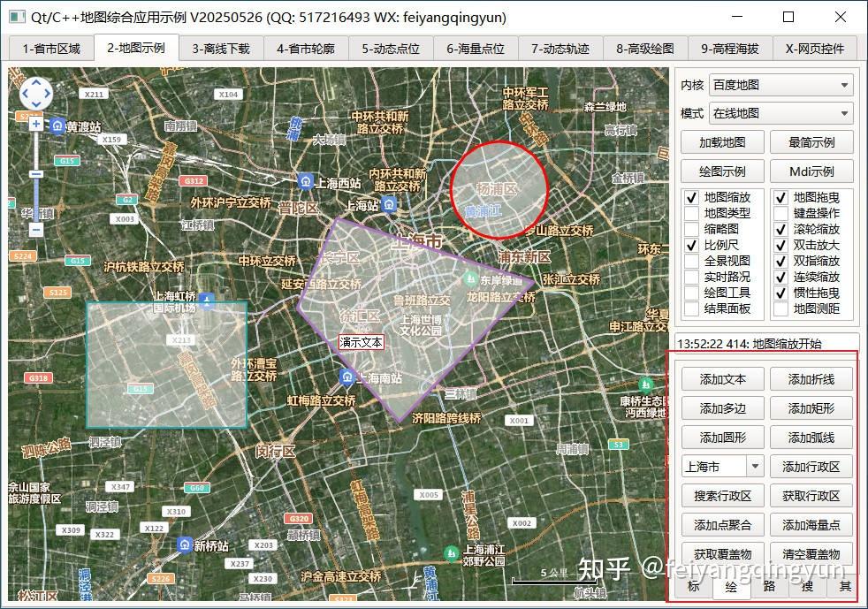868x609 pixels.
Task: Select the 路 tab at bottom right
Action: tap(771, 586)
